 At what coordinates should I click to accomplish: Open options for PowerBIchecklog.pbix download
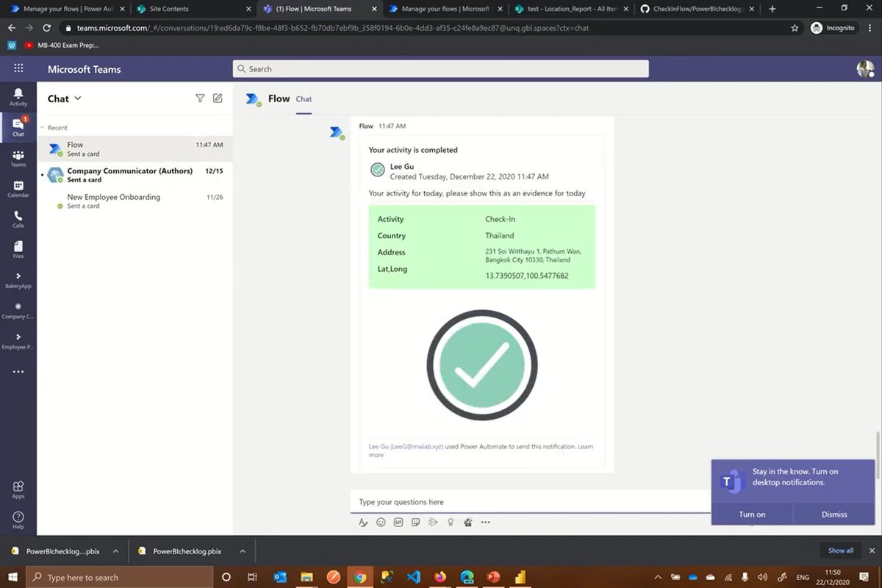pos(242,551)
